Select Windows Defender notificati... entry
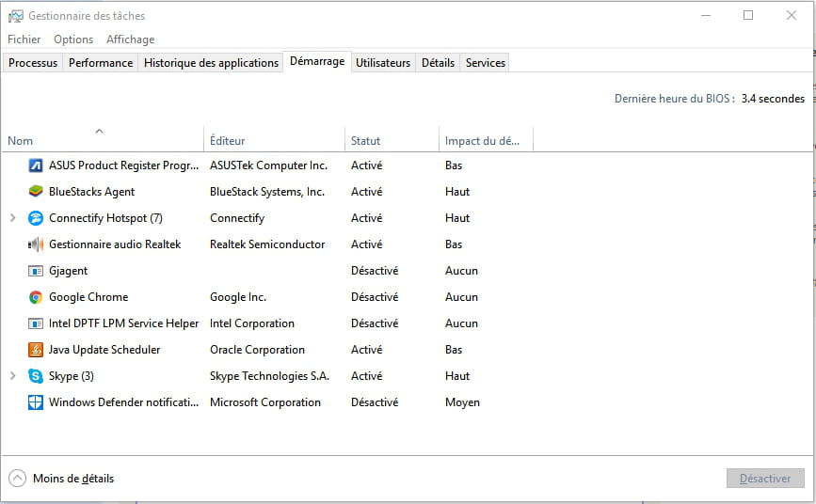 coord(124,402)
